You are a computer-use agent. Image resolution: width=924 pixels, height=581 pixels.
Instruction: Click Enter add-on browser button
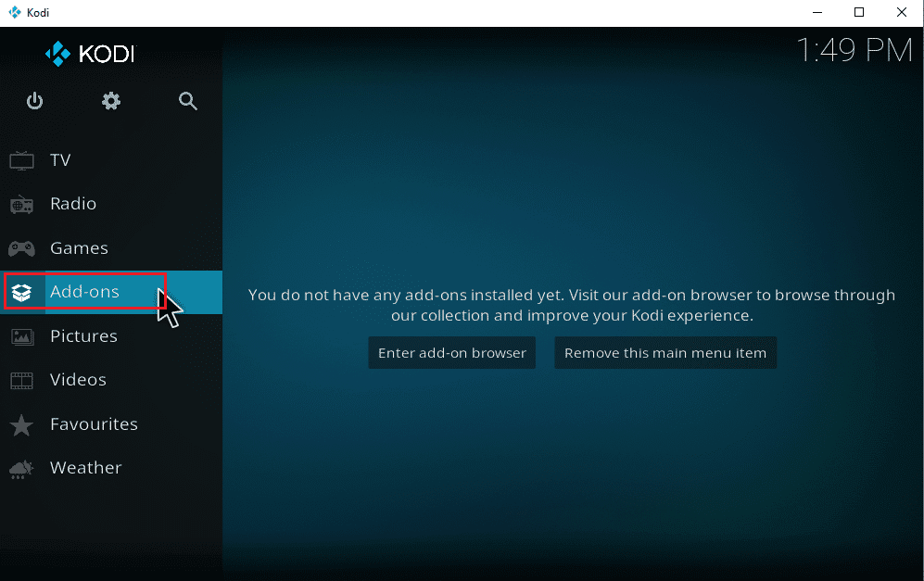(x=452, y=353)
